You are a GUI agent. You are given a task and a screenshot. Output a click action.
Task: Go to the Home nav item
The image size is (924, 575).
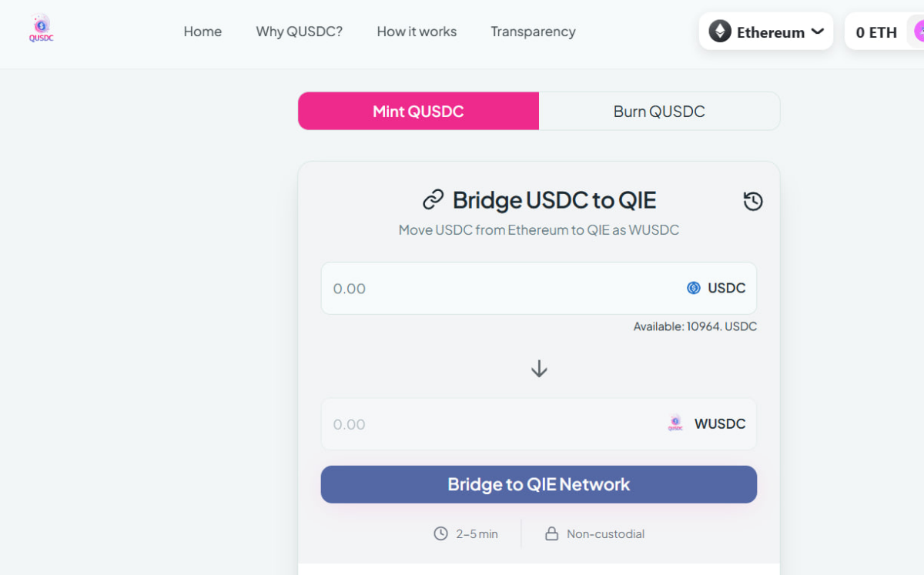203,32
